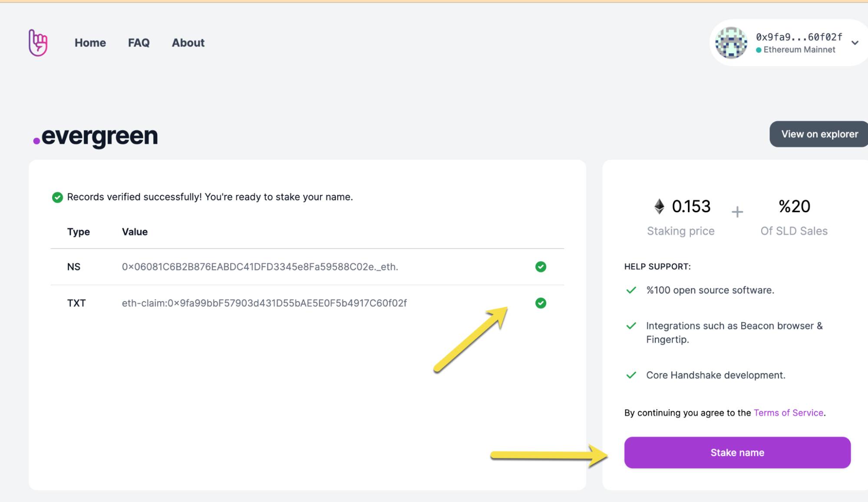The width and height of the screenshot is (868, 502).
Task: Click checkmark next to Beacon browser integrations
Action: point(631,326)
